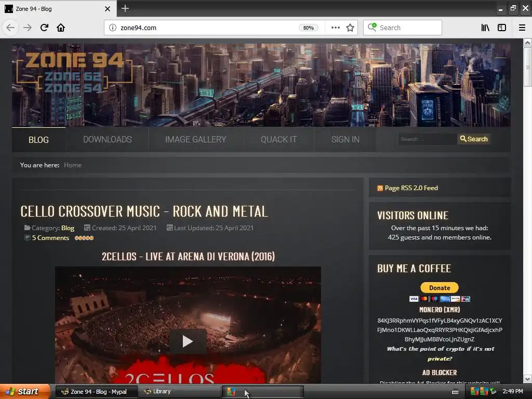Go back to the previous page
Viewport: 532px width, 399px height.
point(10,28)
